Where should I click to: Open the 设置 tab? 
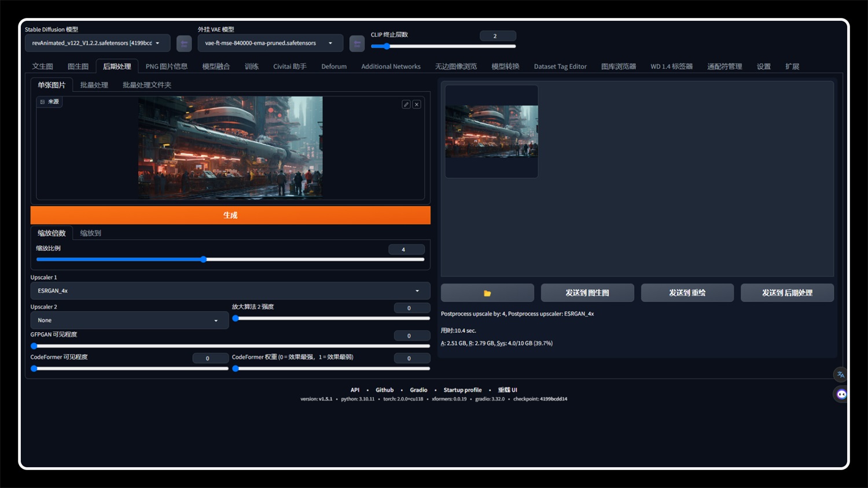coord(764,67)
